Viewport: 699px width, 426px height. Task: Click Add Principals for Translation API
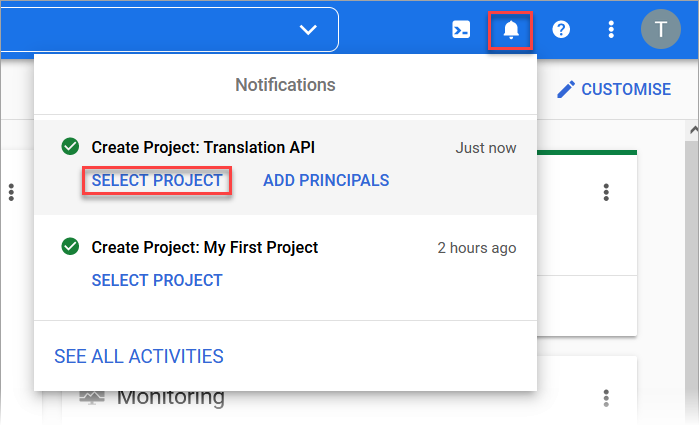pyautogui.click(x=326, y=180)
